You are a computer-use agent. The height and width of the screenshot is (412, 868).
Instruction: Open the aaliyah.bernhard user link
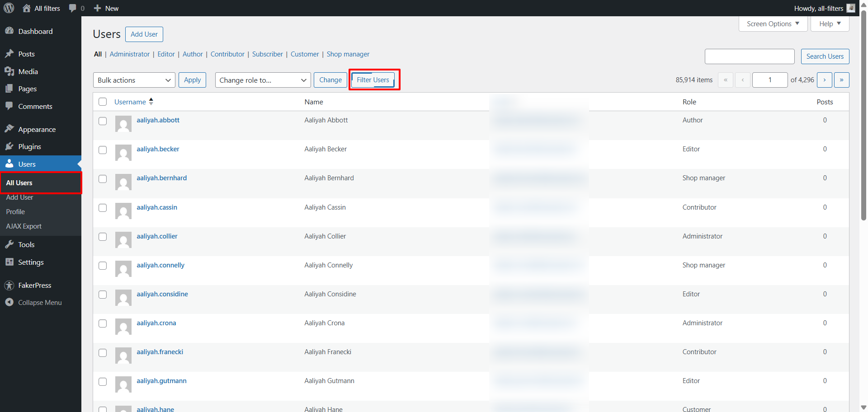click(161, 178)
